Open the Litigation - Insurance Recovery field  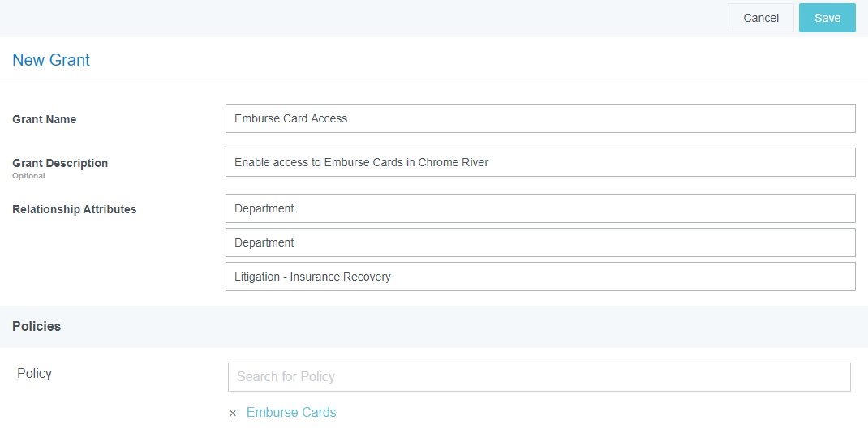[x=539, y=277]
